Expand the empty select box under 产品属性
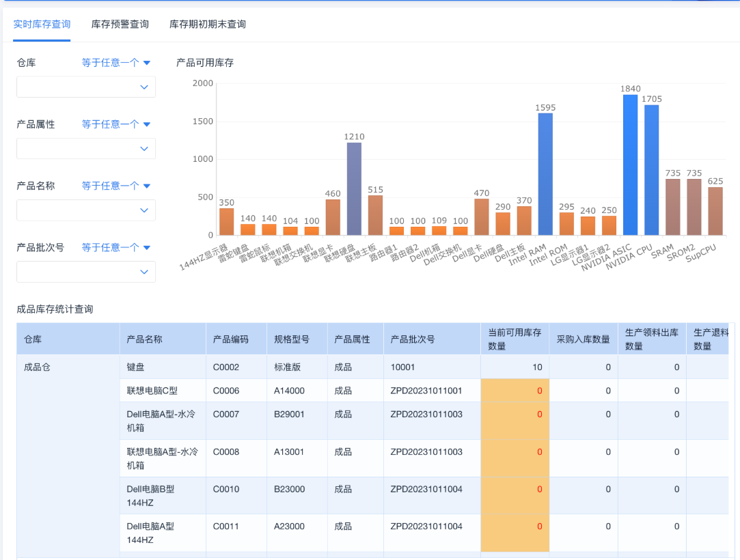The height and width of the screenshot is (560, 740). pos(86,148)
